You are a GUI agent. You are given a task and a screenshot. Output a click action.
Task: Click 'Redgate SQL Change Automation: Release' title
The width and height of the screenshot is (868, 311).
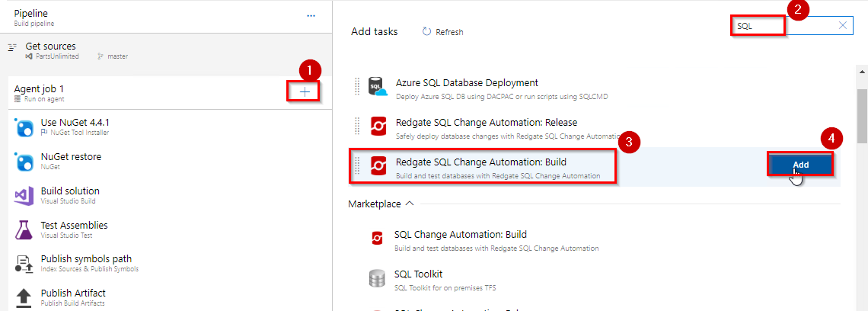tap(487, 122)
